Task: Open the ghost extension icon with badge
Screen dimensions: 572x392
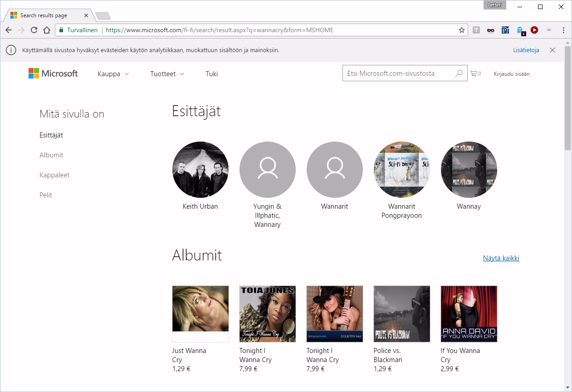Action: (521, 30)
